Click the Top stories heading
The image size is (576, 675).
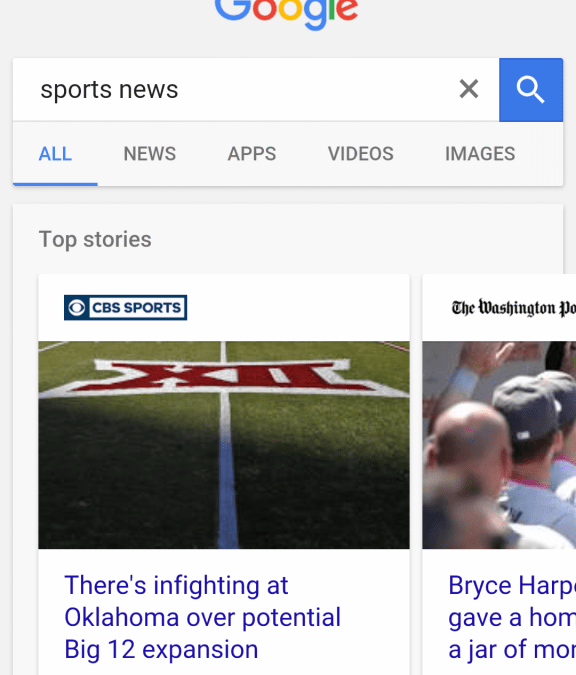tap(95, 239)
